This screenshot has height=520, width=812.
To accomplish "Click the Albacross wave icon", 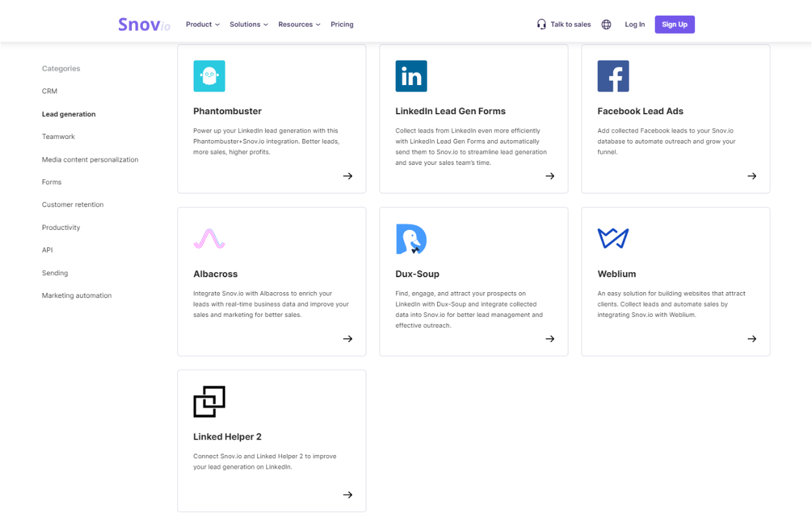I will (x=209, y=239).
